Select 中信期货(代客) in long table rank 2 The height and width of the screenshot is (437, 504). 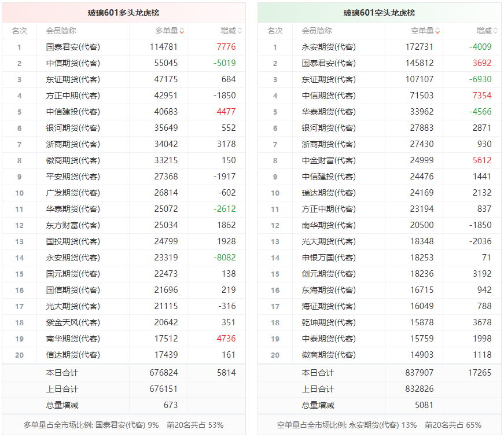point(73,63)
